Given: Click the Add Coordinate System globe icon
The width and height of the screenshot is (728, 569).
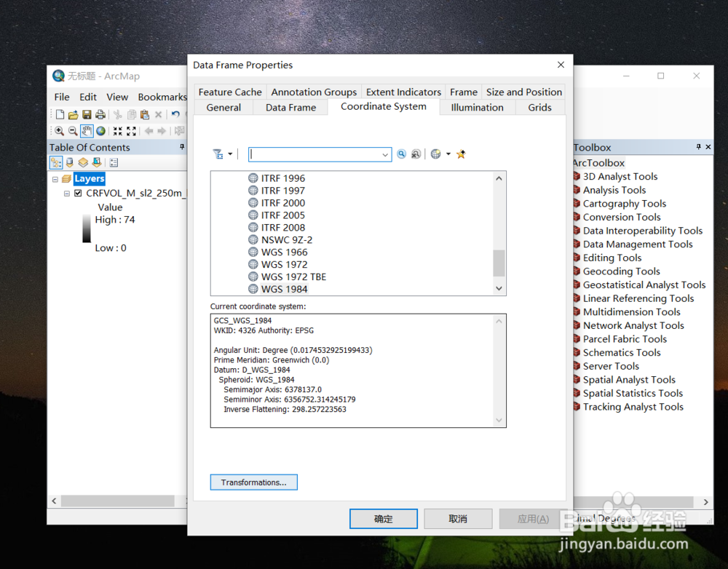Looking at the screenshot, I should tap(435, 154).
